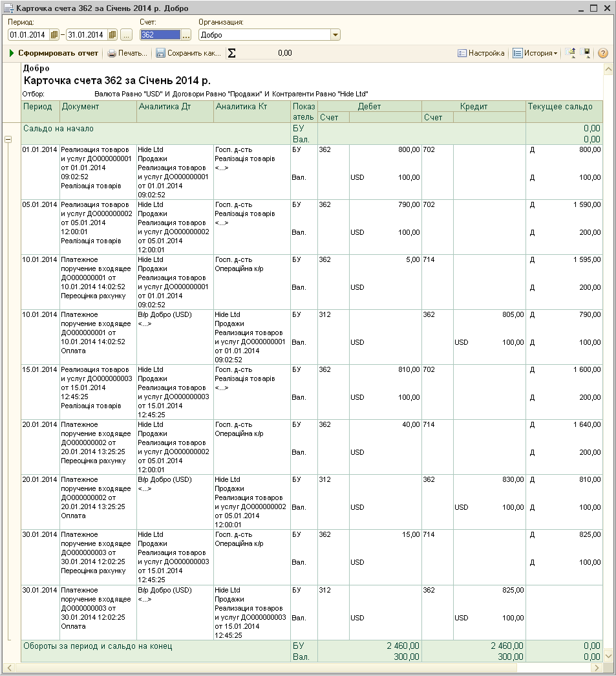This screenshot has height=676, width=616.
Task: Click the Счет account ellipsis picker
Action: point(186,35)
